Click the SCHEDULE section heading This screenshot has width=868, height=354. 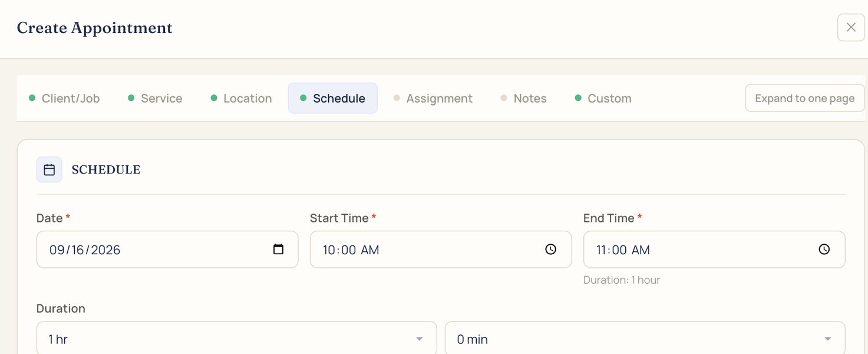coord(106,170)
